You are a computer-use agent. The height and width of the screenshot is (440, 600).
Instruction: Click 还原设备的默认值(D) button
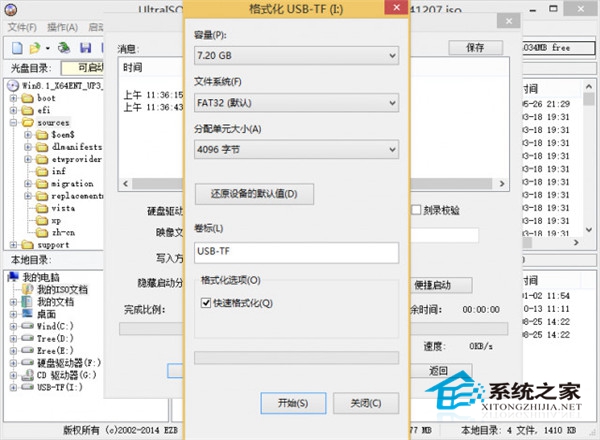(x=254, y=194)
